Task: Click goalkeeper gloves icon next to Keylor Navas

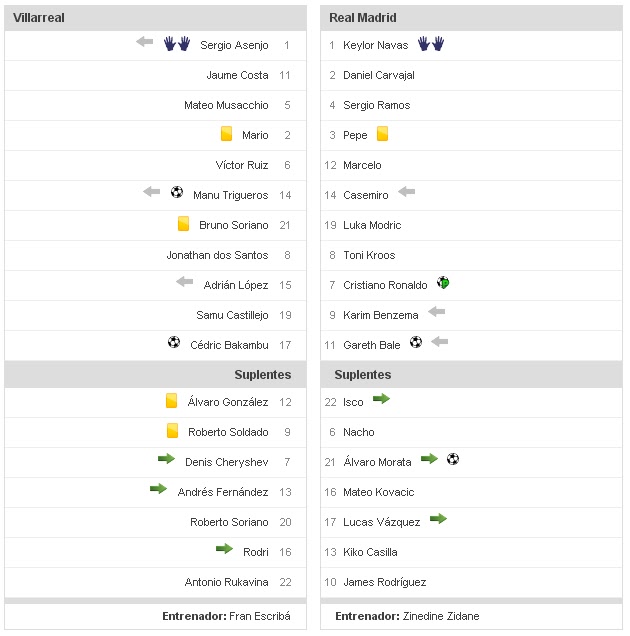Action: 431,44
